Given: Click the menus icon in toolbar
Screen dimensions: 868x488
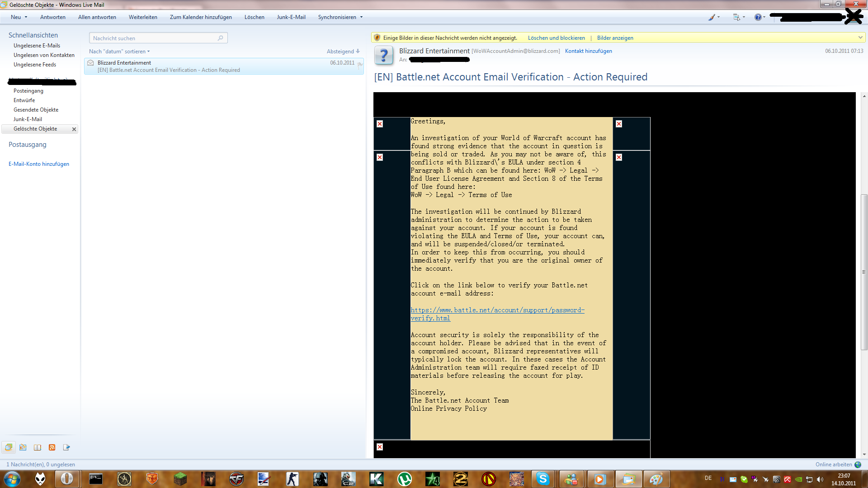Looking at the screenshot, I should click(x=736, y=17).
